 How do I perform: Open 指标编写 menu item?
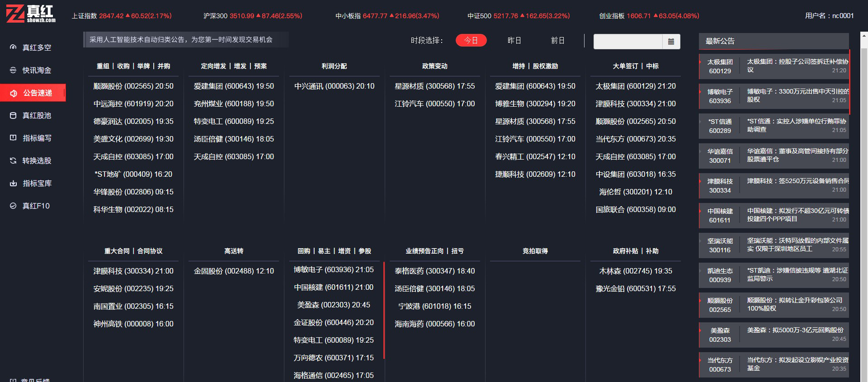pos(37,138)
